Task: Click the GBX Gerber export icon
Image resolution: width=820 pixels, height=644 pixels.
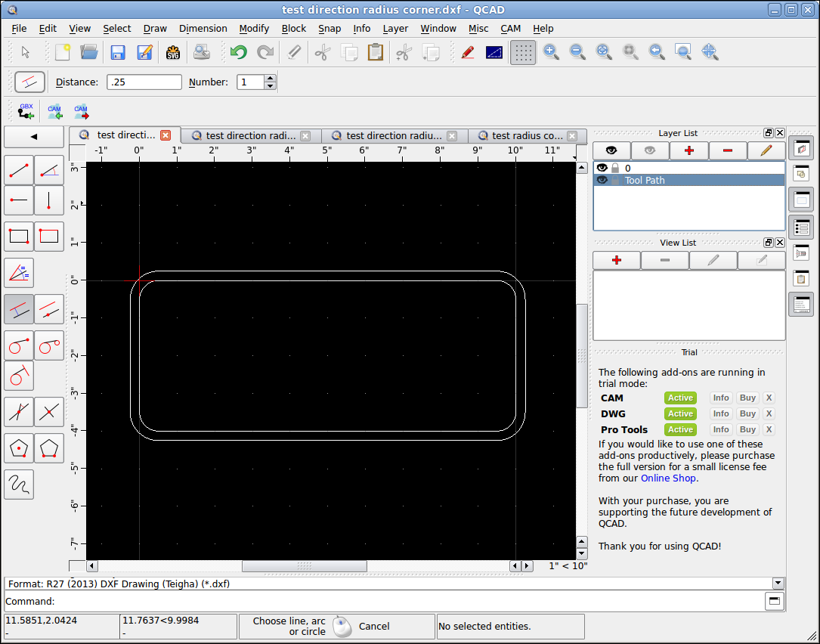Action: [x=26, y=111]
